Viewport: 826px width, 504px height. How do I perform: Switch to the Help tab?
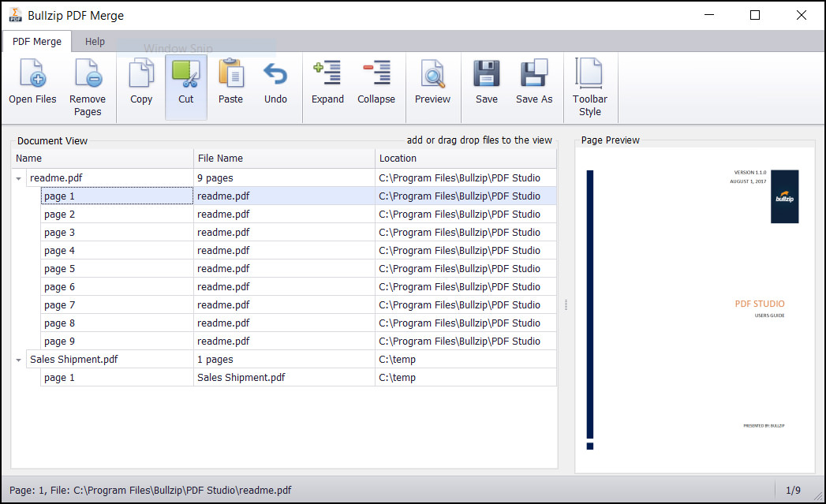pos(95,42)
